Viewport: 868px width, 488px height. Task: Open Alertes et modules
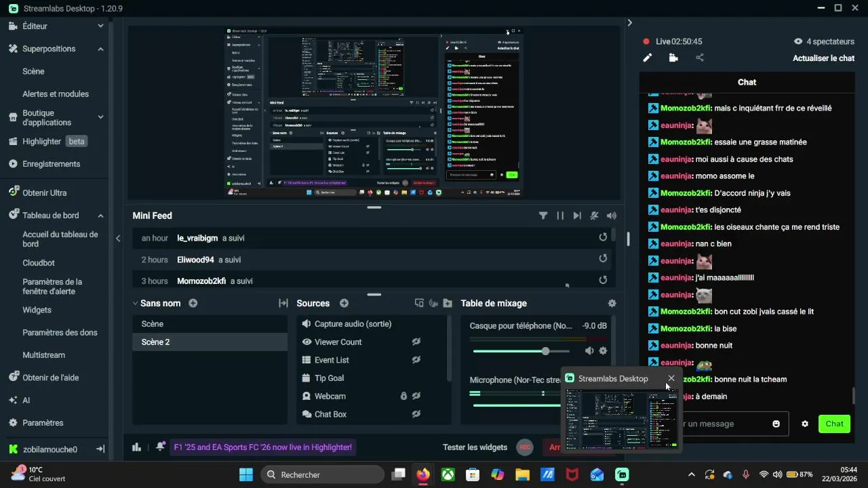pyautogui.click(x=56, y=94)
